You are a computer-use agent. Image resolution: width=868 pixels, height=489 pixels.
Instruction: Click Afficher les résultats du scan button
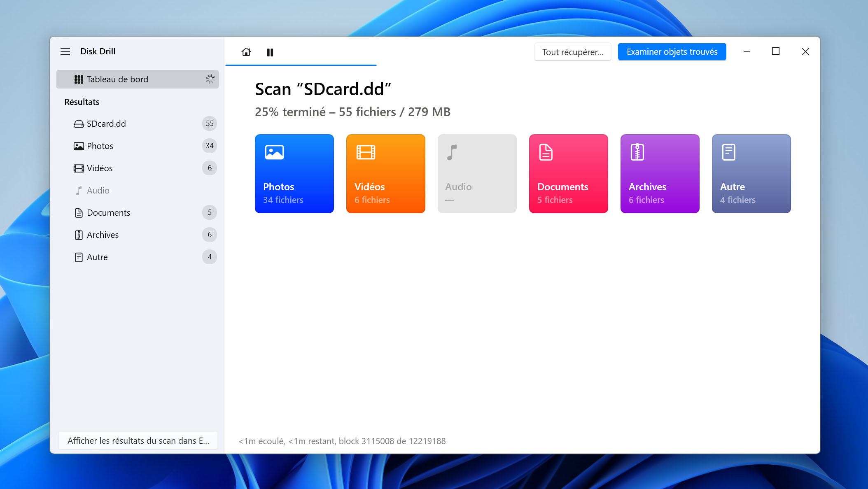tap(138, 441)
